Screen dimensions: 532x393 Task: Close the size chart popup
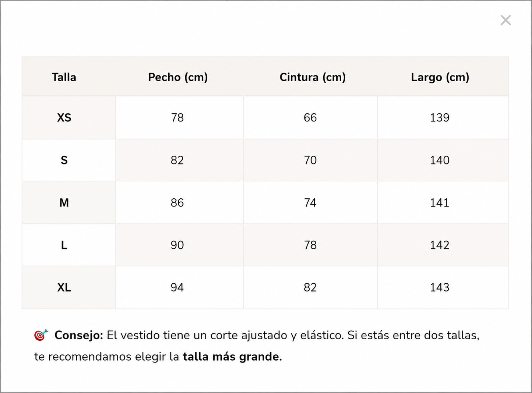tap(505, 20)
